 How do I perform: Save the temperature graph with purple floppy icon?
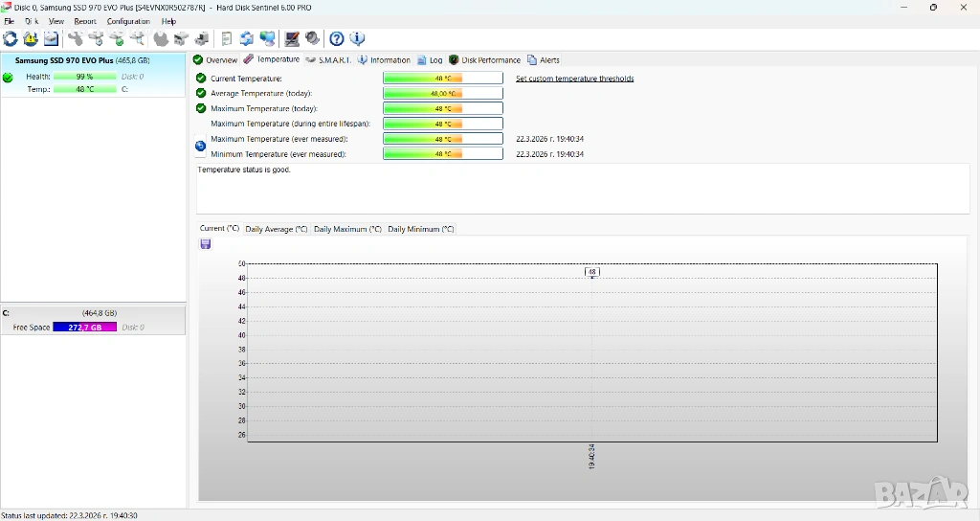pos(206,244)
